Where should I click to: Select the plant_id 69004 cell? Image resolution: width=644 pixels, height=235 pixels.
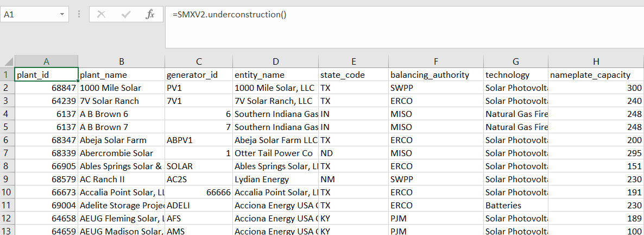[46, 205]
